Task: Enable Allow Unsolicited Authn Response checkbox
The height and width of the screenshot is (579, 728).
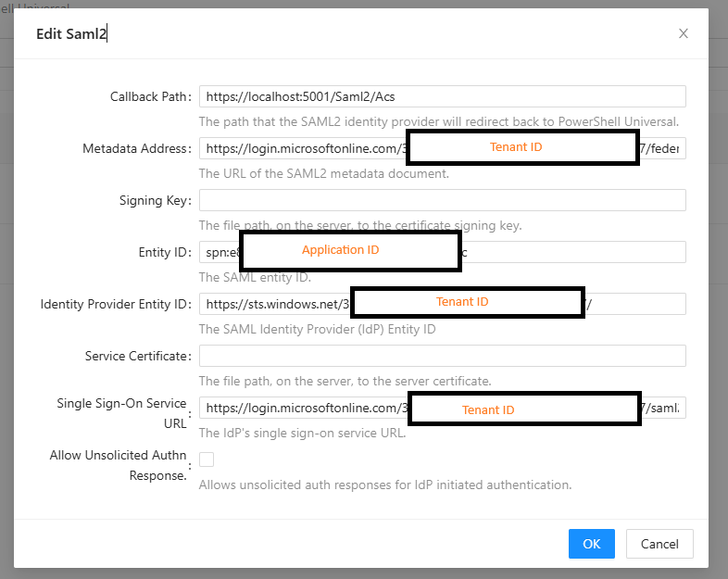Action: click(x=207, y=459)
